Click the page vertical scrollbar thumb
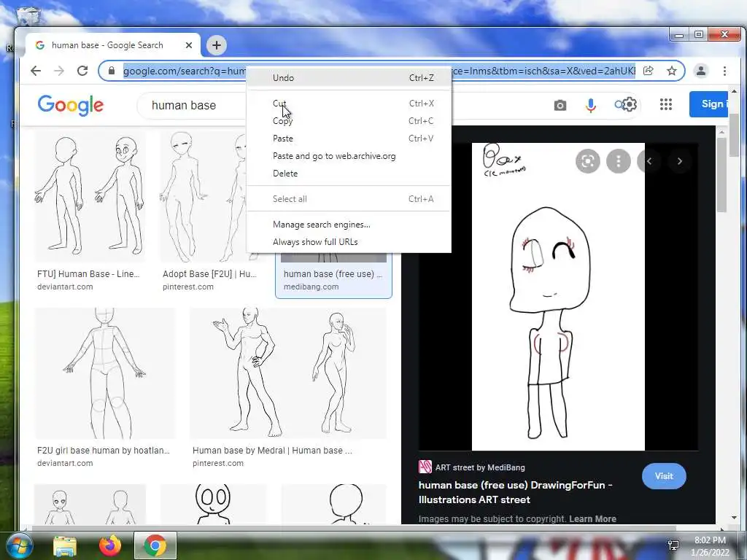747x560 pixels. (x=734, y=135)
